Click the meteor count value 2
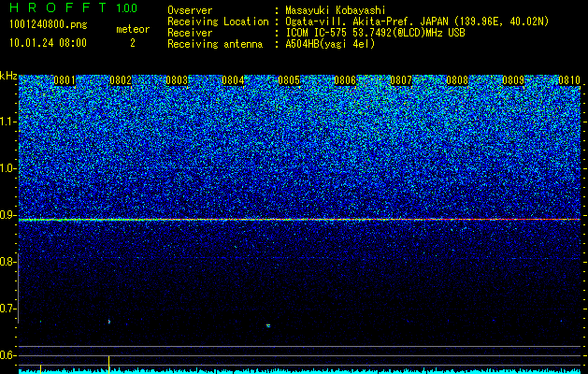This screenshot has width=588, height=374. [133, 43]
